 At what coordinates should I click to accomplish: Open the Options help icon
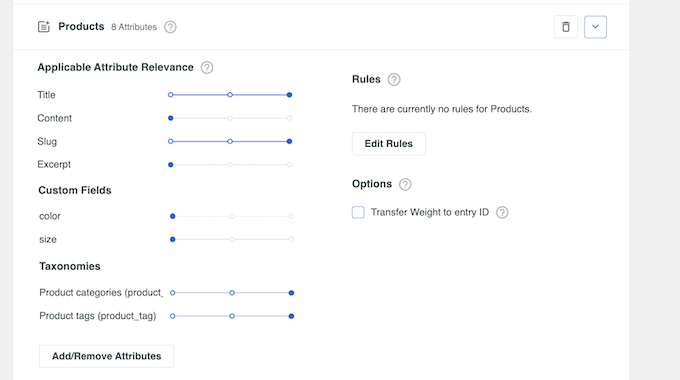tap(405, 184)
